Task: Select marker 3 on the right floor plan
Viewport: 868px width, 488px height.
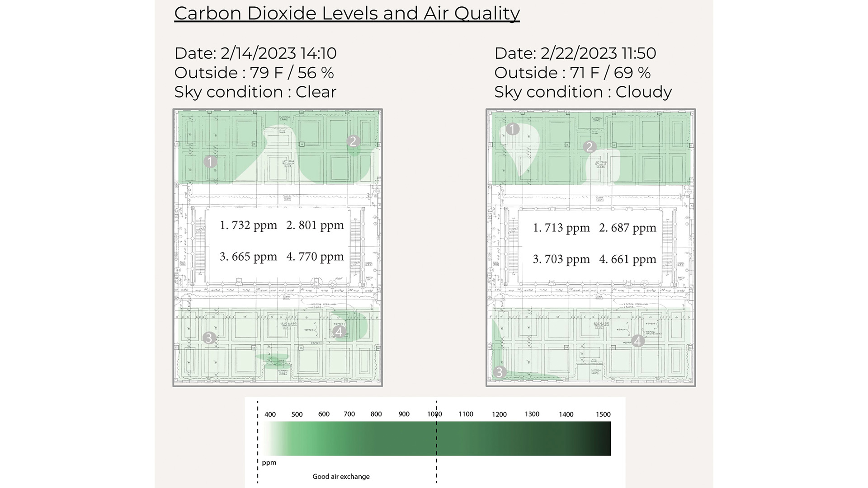Action: point(499,372)
